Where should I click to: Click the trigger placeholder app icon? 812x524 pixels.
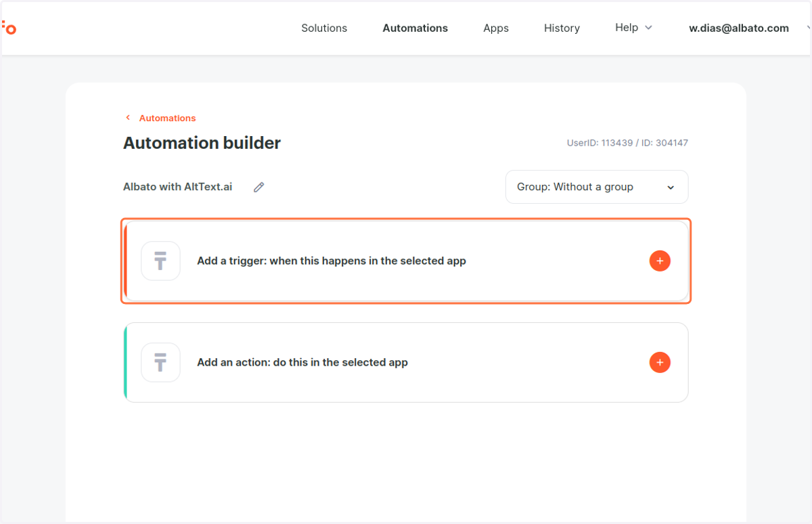pyautogui.click(x=160, y=261)
